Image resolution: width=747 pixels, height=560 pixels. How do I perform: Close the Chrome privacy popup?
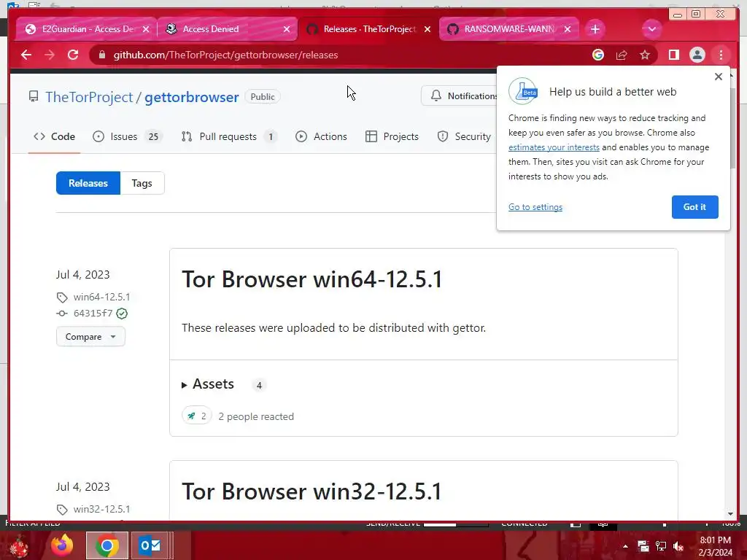[719, 77]
